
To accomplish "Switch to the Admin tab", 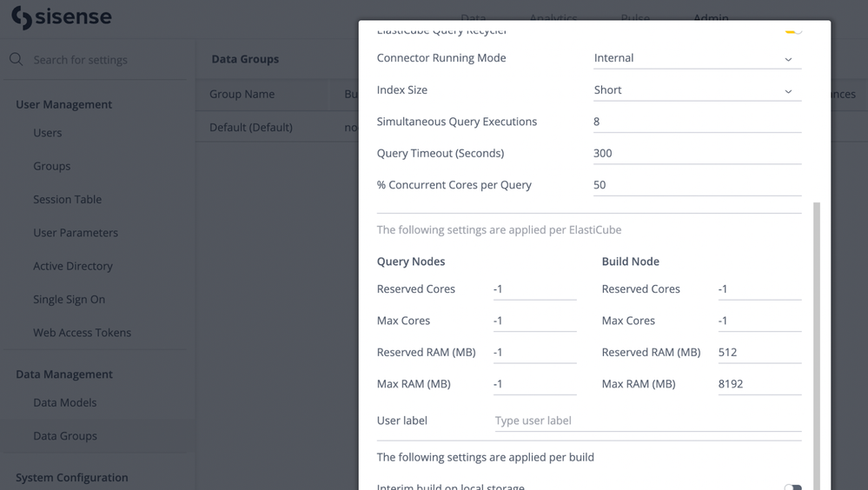I will coord(711,17).
